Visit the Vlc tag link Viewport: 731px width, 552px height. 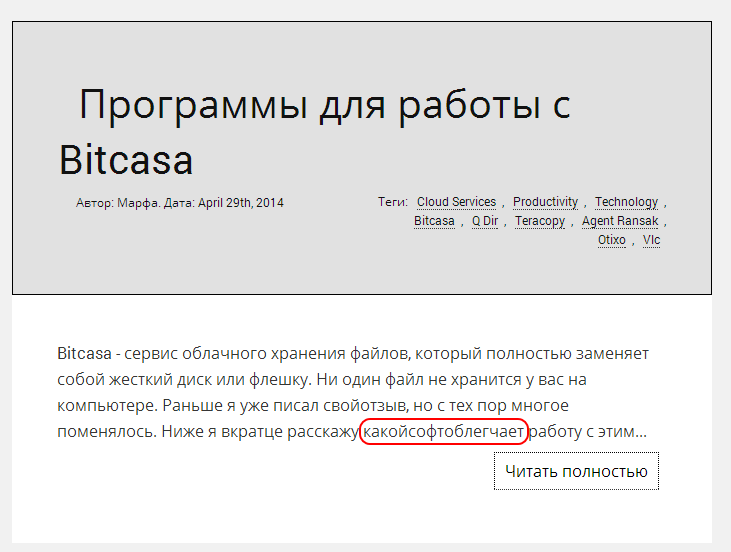[x=651, y=240]
